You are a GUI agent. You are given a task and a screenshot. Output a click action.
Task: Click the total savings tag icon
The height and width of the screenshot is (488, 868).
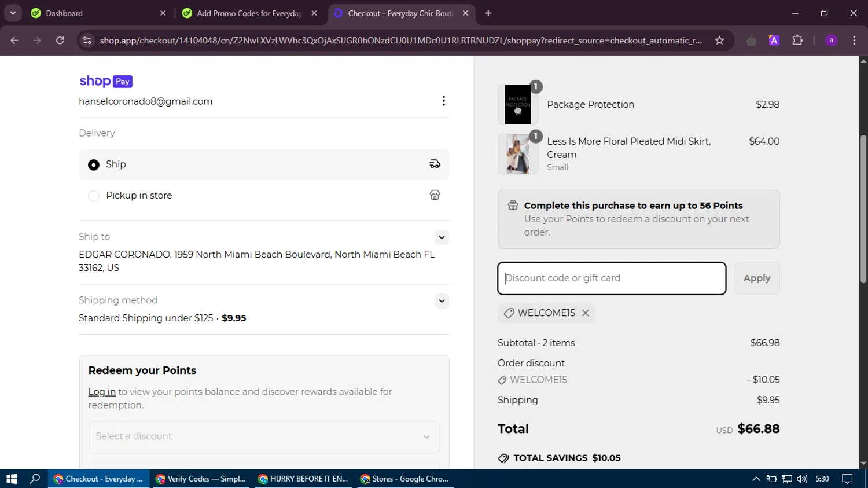click(x=503, y=458)
